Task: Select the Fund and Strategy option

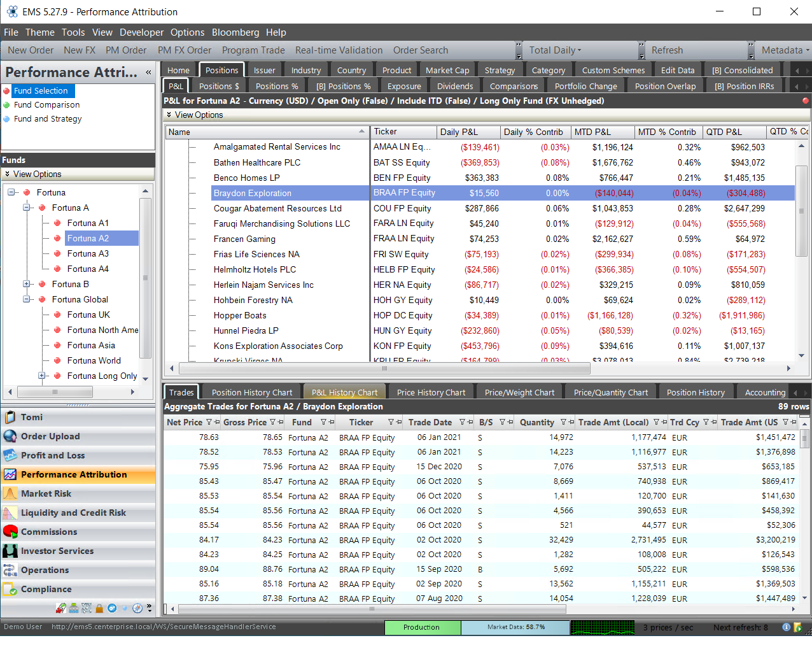Action: pyautogui.click(x=48, y=119)
